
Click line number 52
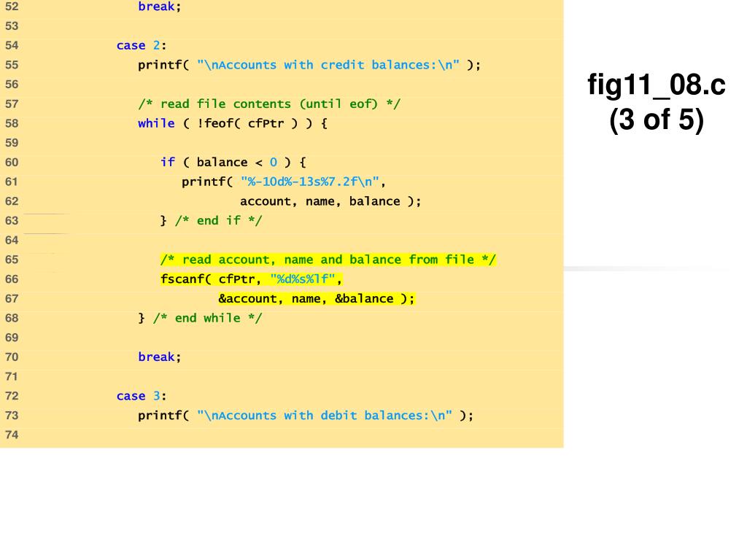(12, 7)
